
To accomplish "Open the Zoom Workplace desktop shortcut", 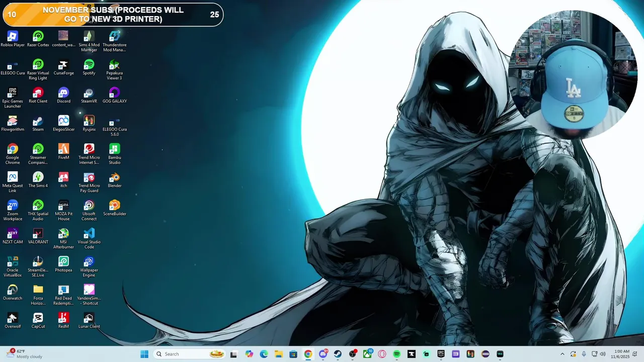I will point(13,210).
